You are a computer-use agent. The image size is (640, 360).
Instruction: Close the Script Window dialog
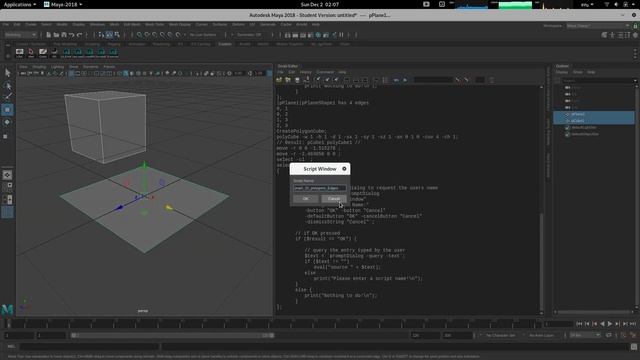click(344, 169)
